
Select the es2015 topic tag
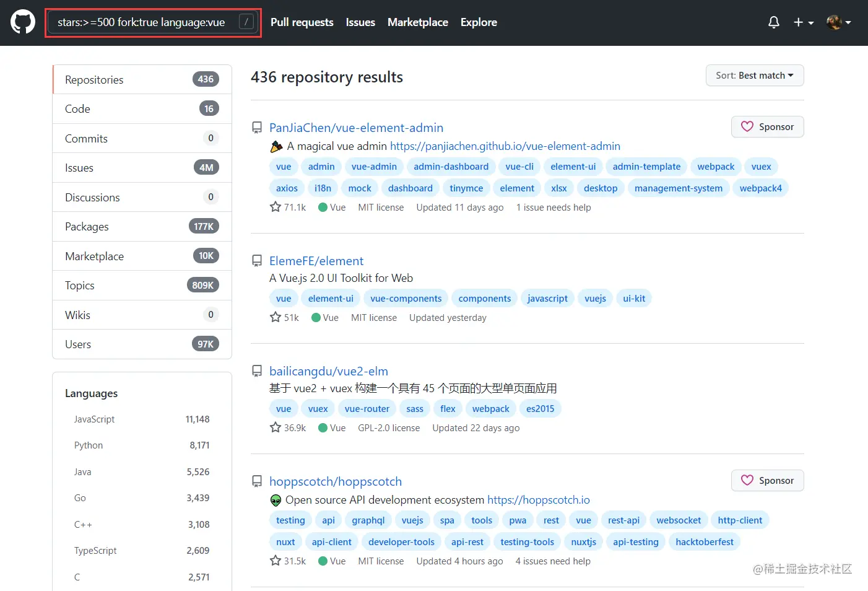(x=540, y=409)
